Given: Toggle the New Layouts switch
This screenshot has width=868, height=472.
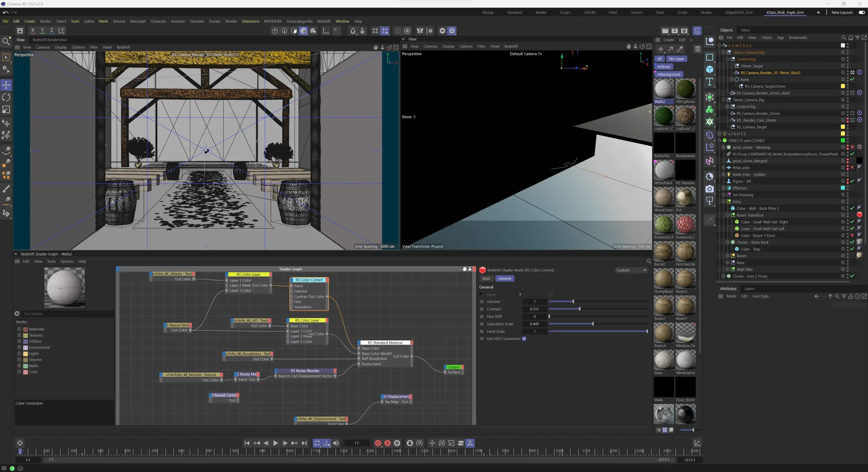Looking at the screenshot, I should click(x=862, y=13).
